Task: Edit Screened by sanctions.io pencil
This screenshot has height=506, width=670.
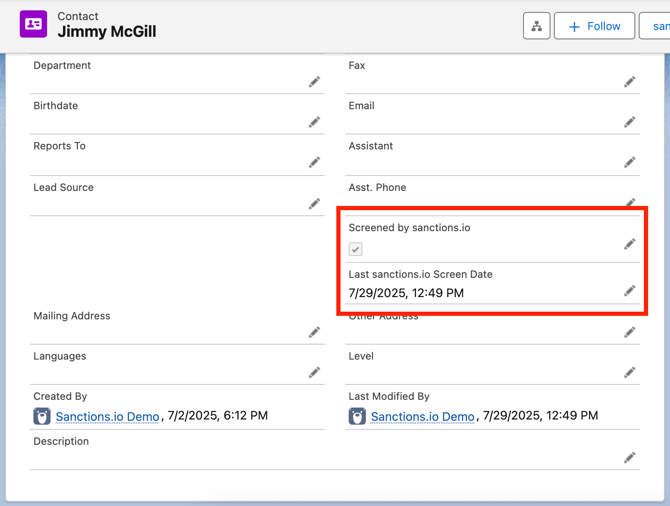Action: tap(629, 244)
